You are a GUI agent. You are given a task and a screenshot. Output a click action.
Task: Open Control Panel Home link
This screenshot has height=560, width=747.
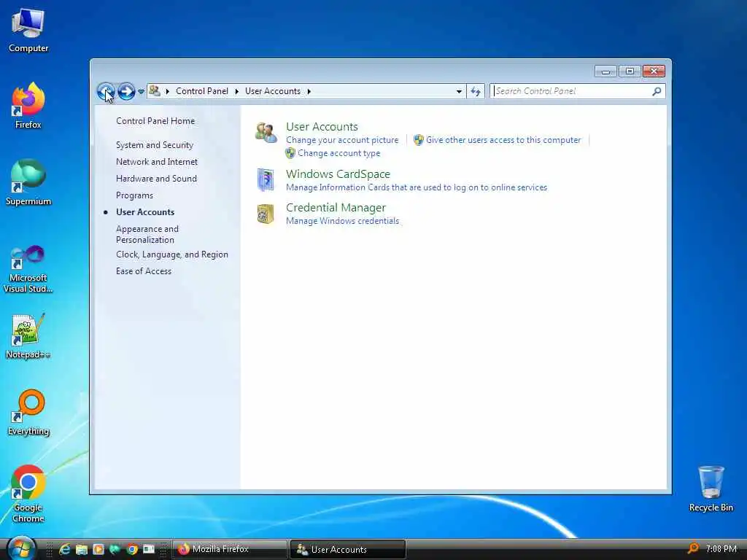point(155,121)
